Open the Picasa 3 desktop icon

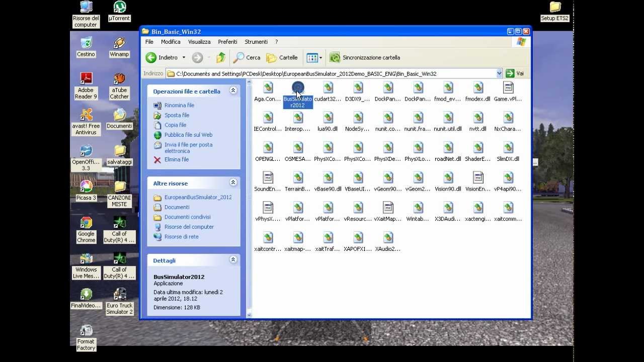click(86, 191)
